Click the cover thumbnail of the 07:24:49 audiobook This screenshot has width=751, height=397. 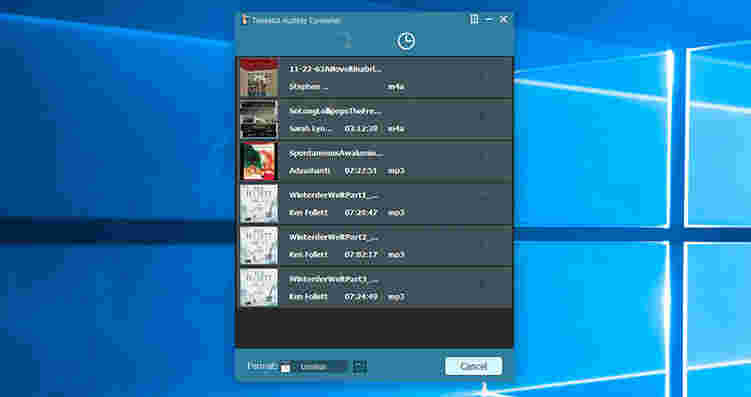[x=259, y=287]
